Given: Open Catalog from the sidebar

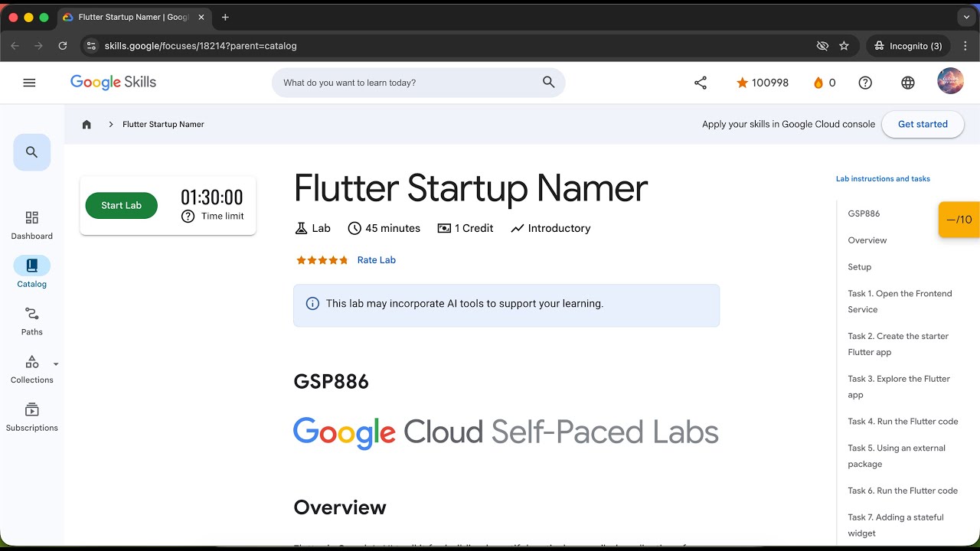Looking at the screenshot, I should pyautogui.click(x=32, y=273).
